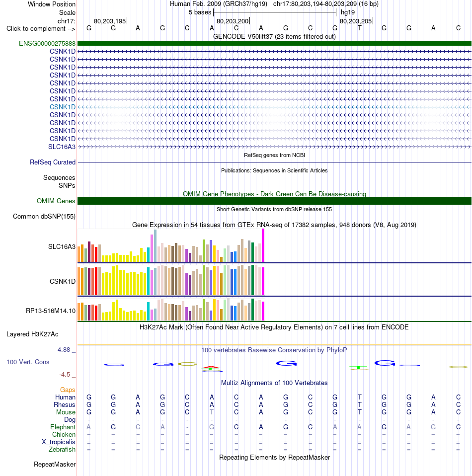Image resolution: width=472 pixels, height=476 pixels.
Task: Click the 4.88 PhyloP upper scale value
Action: [x=64, y=350]
